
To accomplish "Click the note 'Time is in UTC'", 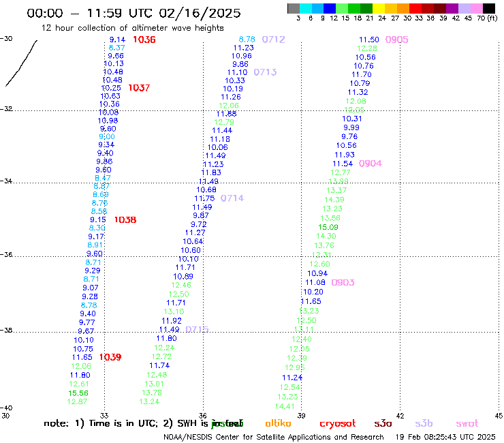I will pyautogui.click(x=123, y=423).
